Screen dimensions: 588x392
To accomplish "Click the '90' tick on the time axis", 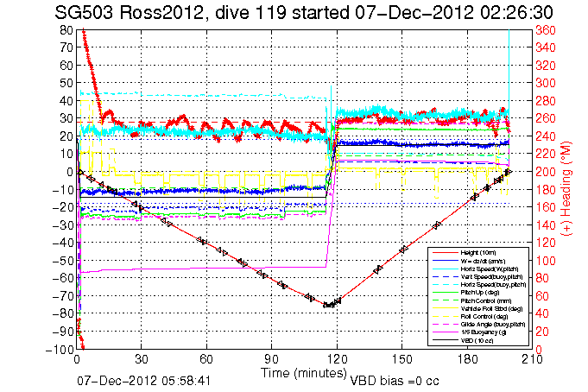I will (271, 359).
